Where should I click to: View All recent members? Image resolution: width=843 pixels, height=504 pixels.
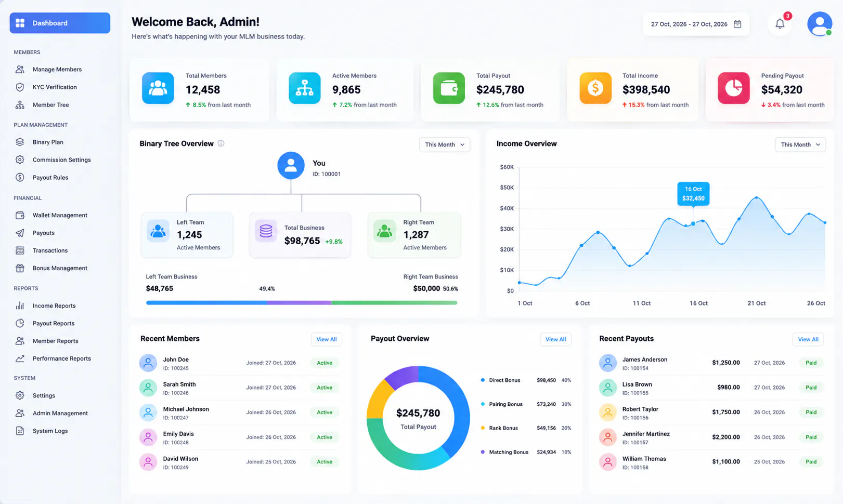tap(327, 339)
